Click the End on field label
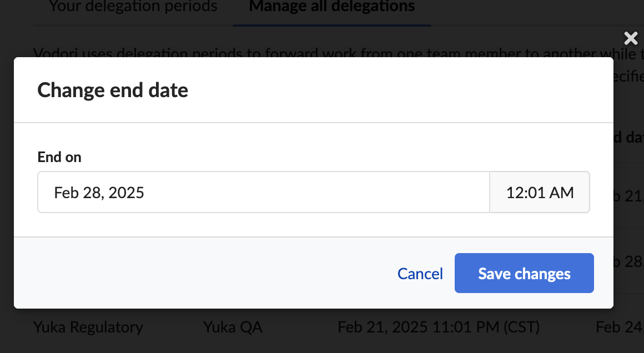 click(59, 157)
